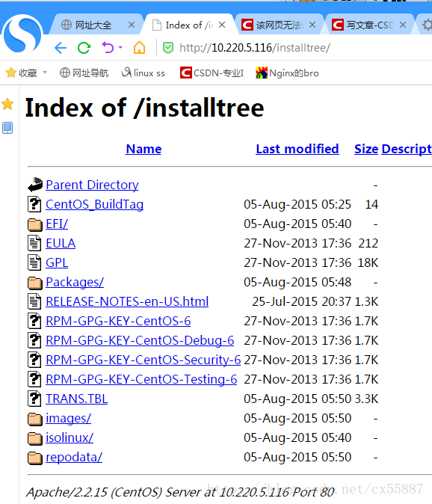This screenshot has height=504, width=432.
Task: Click the purple undo-close-tab icon
Action: click(x=108, y=48)
